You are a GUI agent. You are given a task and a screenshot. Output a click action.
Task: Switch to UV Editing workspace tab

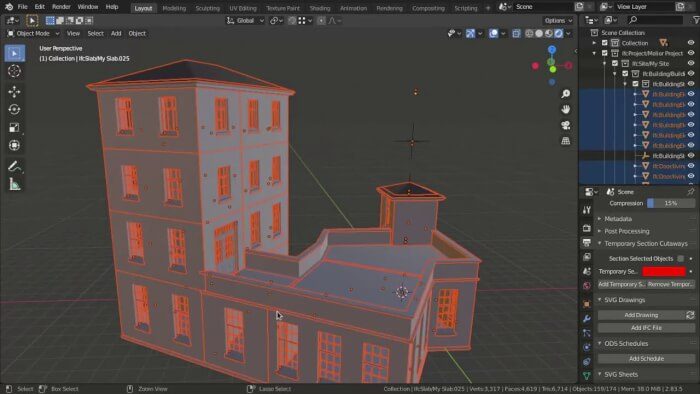coord(243,8)
